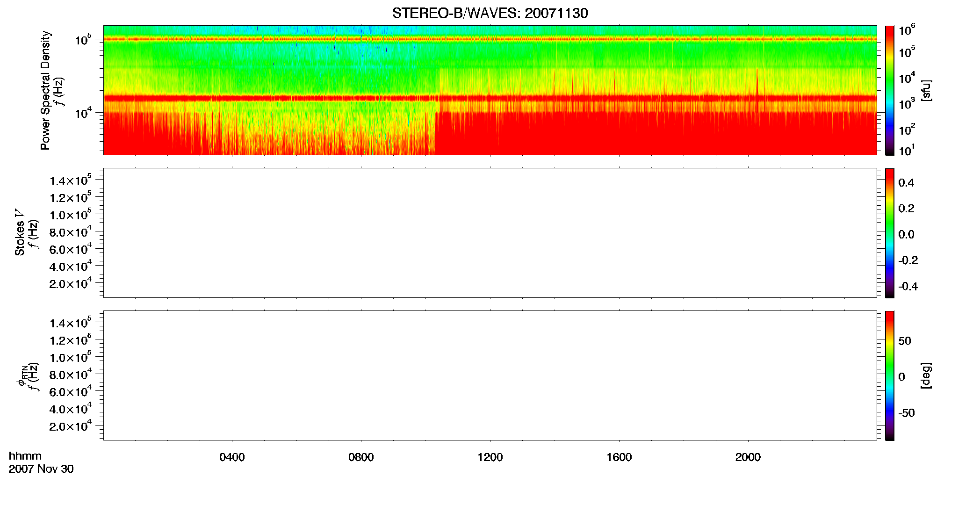Click the 1200 time axis label
The height and width of the screenshot is (505, 980).
click(x=490, y=457)
